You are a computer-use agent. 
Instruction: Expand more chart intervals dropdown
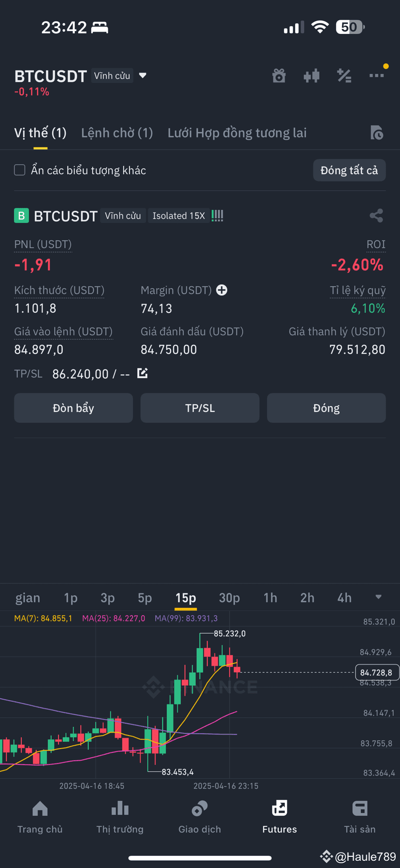tap(379, 597)
